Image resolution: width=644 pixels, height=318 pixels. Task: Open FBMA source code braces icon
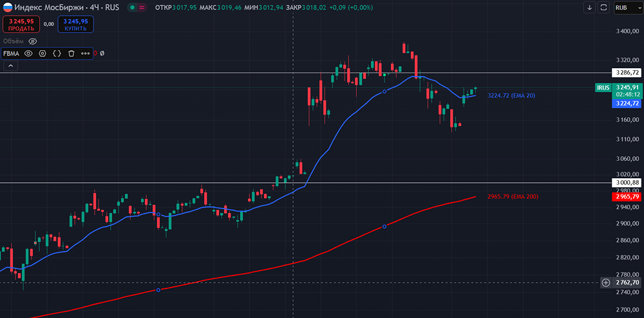coord(57,53)
